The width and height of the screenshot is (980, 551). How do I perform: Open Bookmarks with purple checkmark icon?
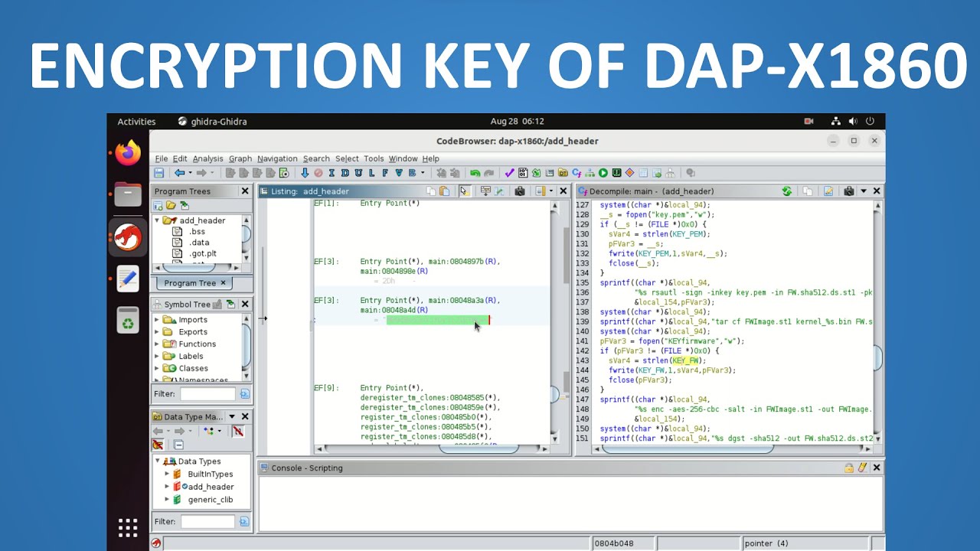509,173
